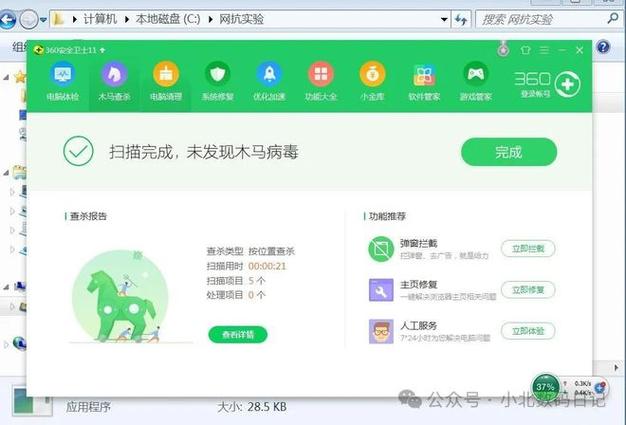This screenshot has width=626, height=425.
Task: Open the medal icon in 360 title bar
Action: pyautogui.click(x=503, y=49)
